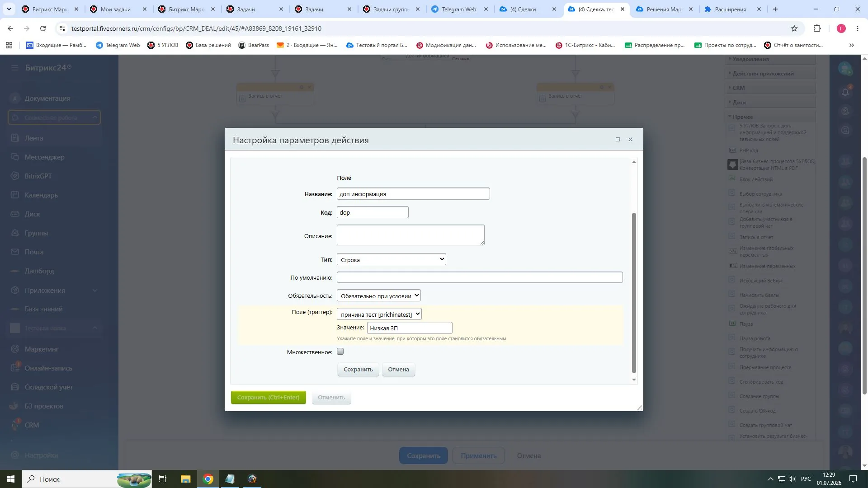Screen dimensions: 868x488
Task: Click the Отмена button in the field form
Action: coord(398,370)
